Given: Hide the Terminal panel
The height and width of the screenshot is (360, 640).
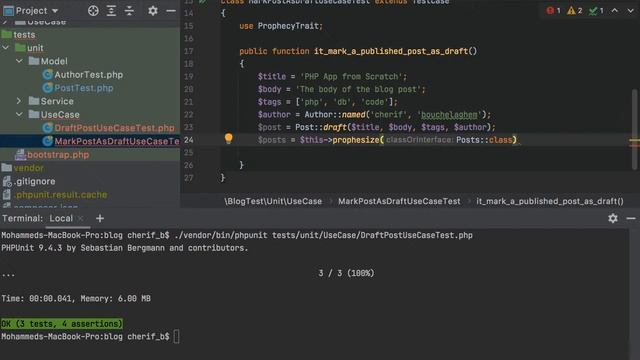Looking at the screenshot, I should (631, 218).
